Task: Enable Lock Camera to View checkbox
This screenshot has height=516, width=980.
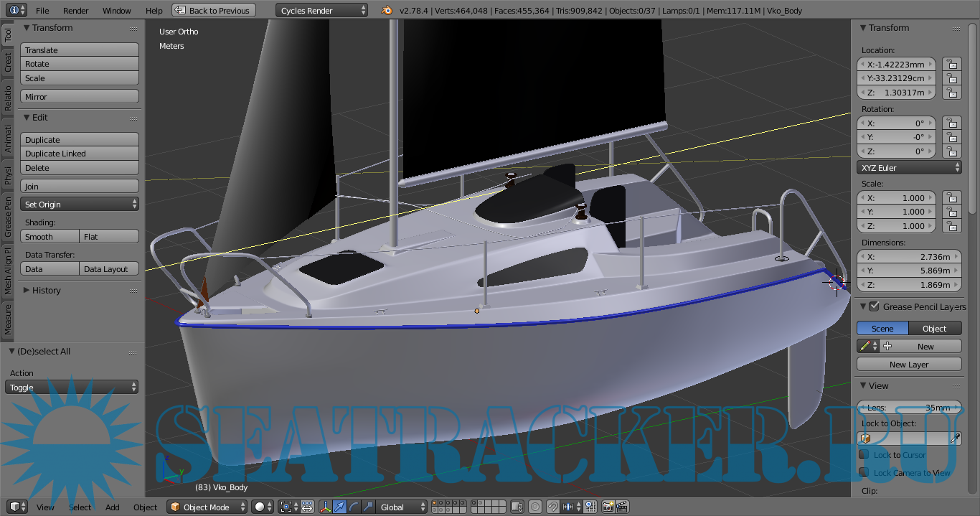Action: 864,473
